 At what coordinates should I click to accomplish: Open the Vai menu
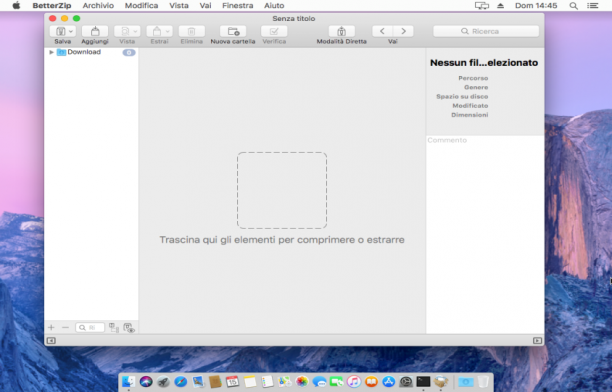point(205,5)
